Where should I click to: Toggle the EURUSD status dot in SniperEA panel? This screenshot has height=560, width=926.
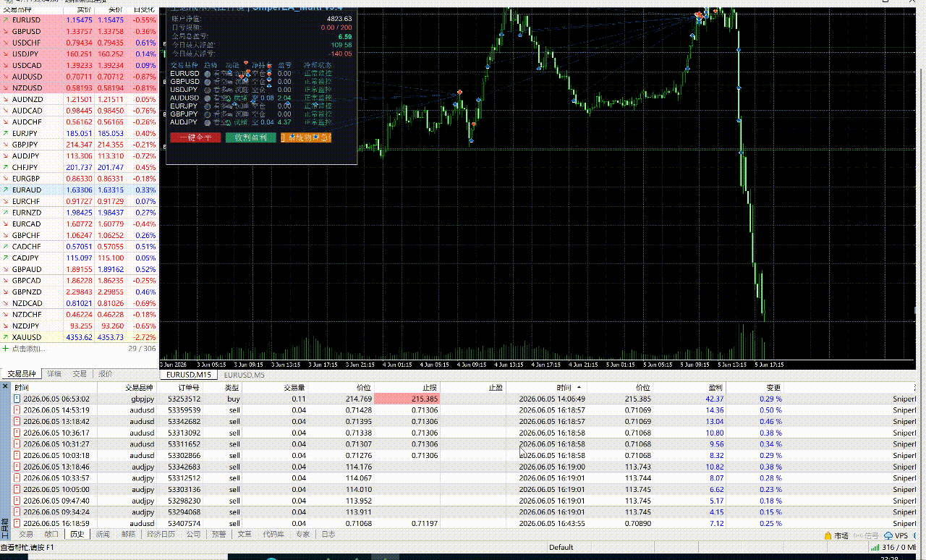(x=208, y=73)
